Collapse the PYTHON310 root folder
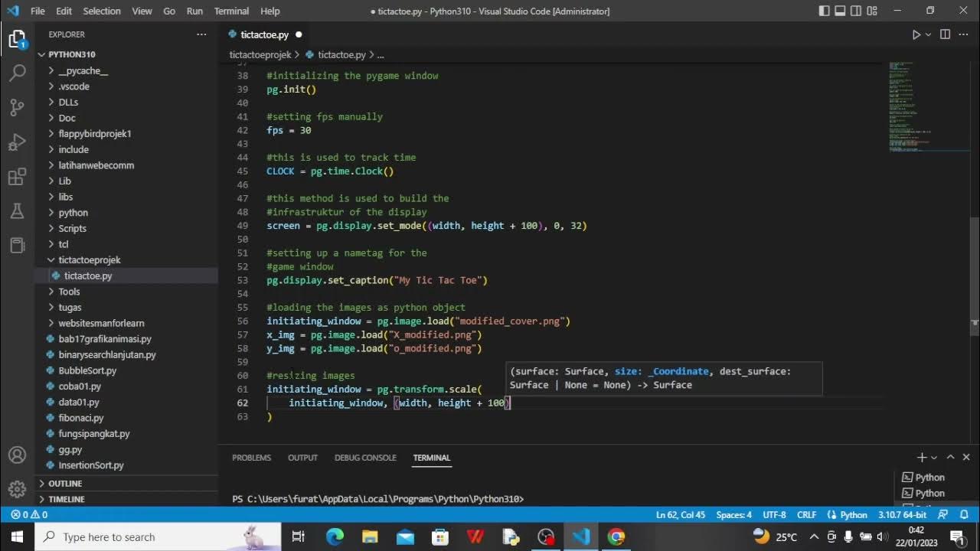Image resolution: width=980 pixels, height=551 pixels. pos(126,54)
